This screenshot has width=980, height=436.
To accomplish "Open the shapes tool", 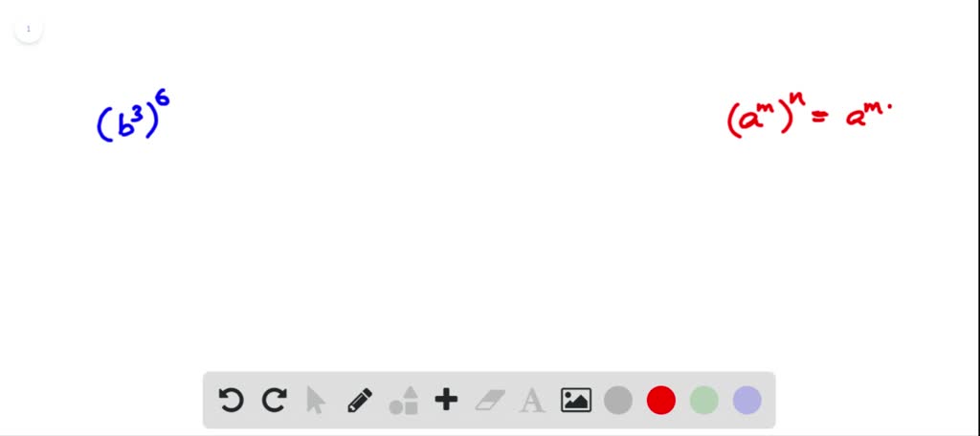I will coord(403,401).
